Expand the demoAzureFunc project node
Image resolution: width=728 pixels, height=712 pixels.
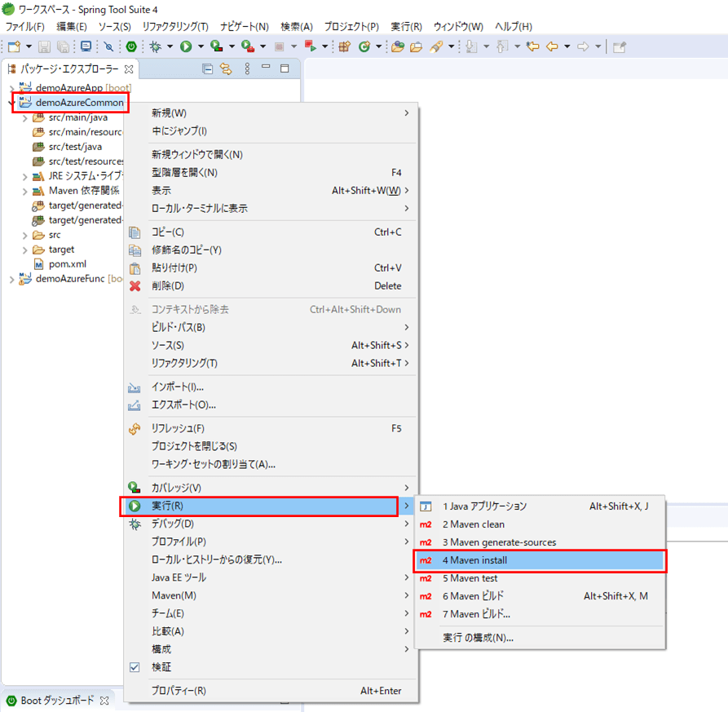click(x=11, y=279)
